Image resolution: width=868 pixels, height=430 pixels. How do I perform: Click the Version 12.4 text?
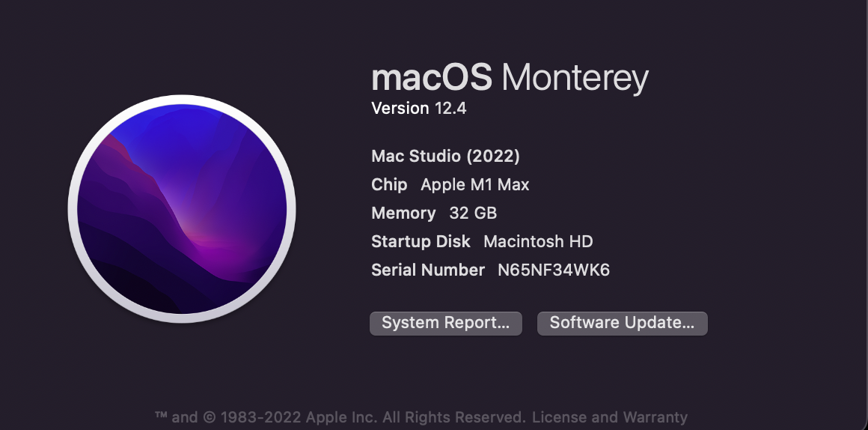[x=418, y=108]
